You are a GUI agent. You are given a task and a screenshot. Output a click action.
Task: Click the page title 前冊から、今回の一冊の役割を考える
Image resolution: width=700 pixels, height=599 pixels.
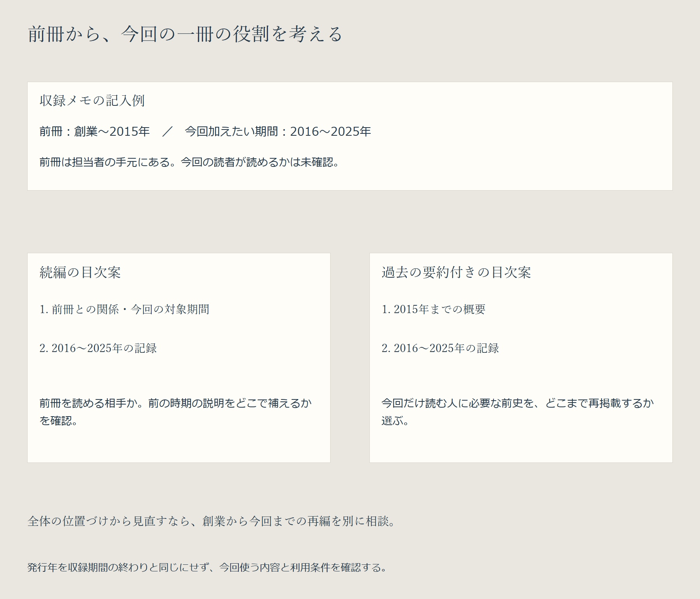click(x=185, y=34)
